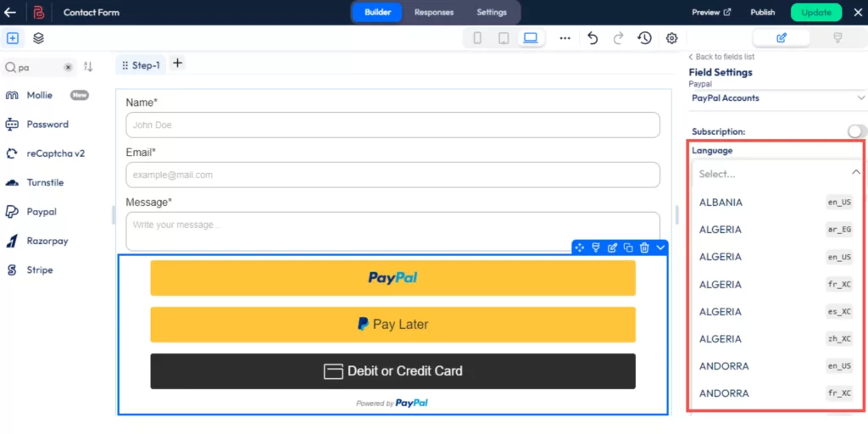Switch to mobile device view
The width and height of the screenshot is (868, 434).
[477, 38]
